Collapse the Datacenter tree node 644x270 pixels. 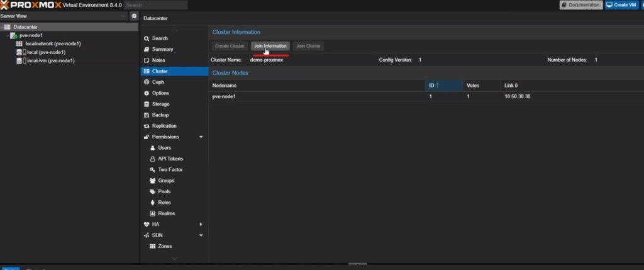tap(2, 27)
